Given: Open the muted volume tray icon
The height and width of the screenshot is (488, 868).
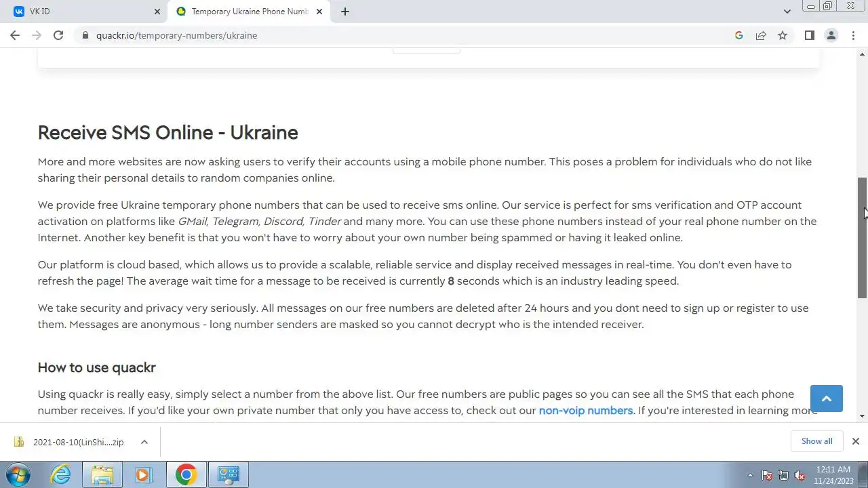Looking at the screenshot, I should [x=800, y=475].
